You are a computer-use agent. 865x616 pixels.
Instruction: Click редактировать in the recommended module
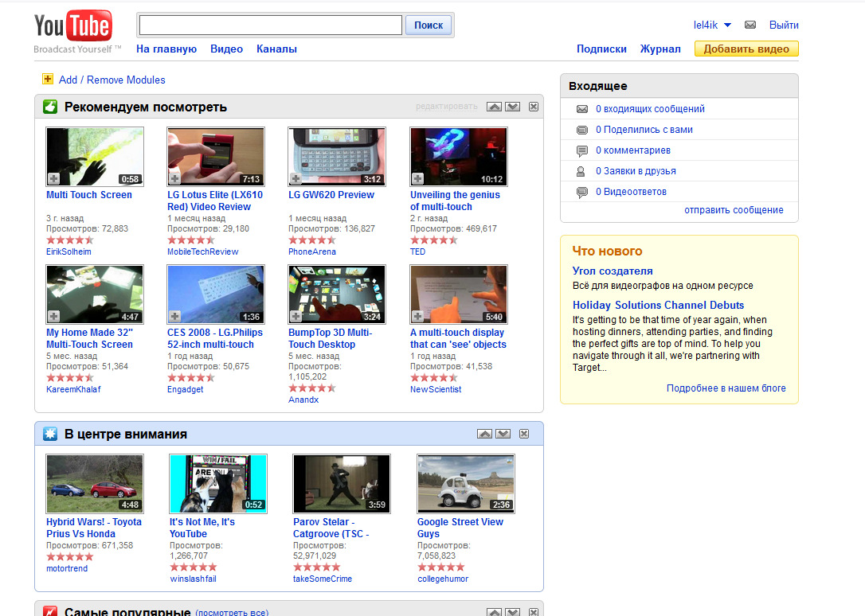446,107
